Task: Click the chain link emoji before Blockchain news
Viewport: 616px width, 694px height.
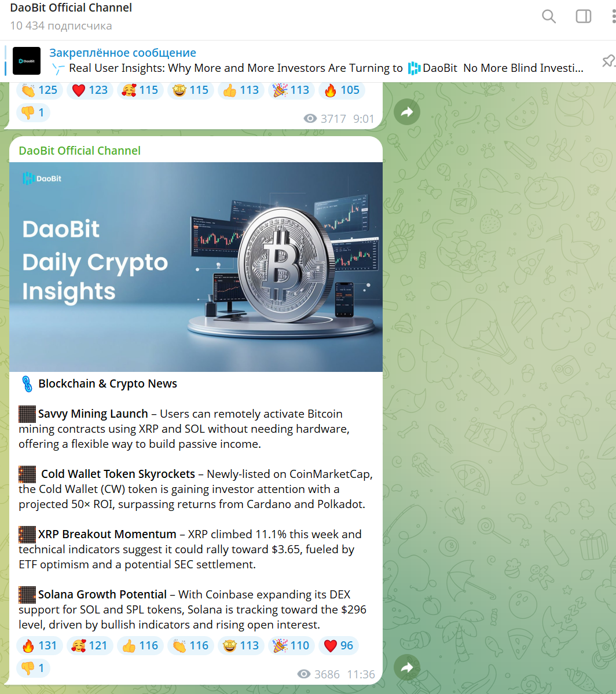Action: [27, 383]
